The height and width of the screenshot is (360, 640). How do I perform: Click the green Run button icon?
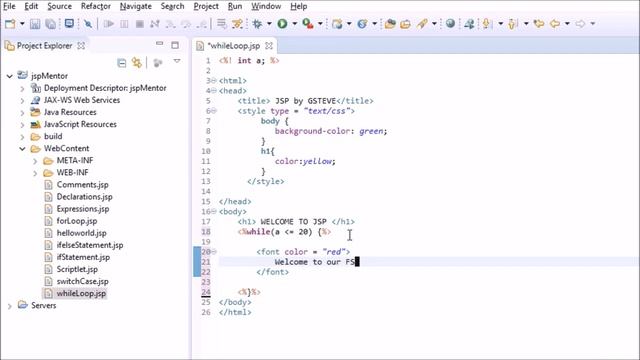click(282, 24)
